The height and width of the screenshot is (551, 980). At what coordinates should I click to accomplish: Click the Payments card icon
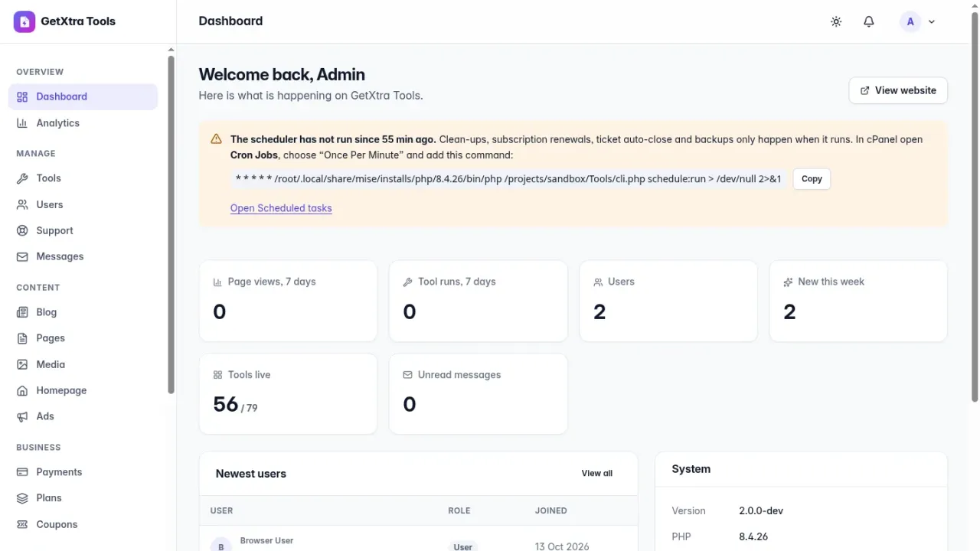click(22, 472)
